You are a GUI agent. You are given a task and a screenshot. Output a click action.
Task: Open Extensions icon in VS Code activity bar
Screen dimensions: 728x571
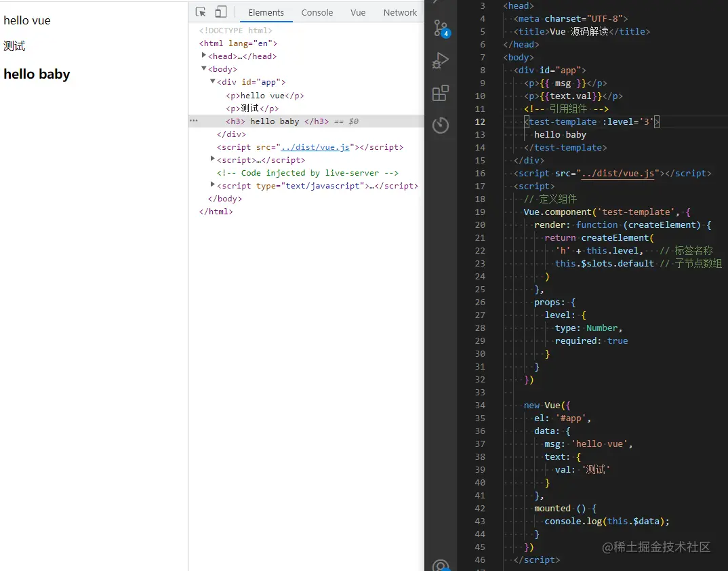click(441, 93)
